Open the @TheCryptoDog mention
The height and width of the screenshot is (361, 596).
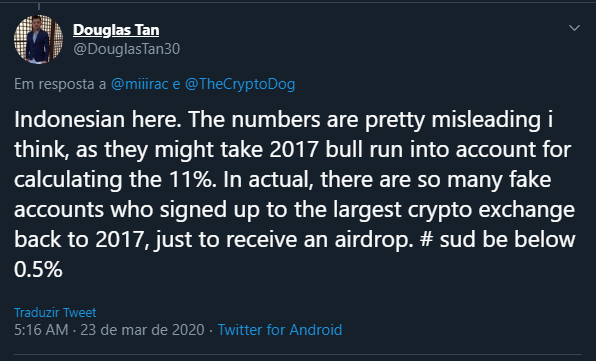[240, 84]
